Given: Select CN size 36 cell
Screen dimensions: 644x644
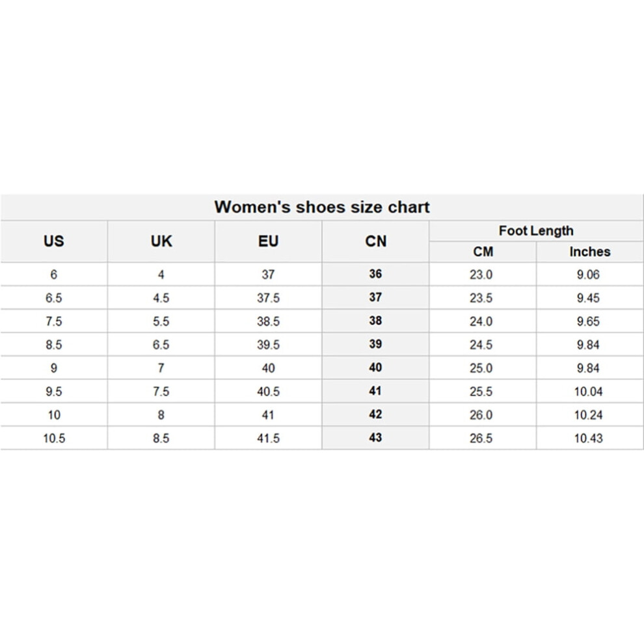Looking at the screenshot, I should (x=375, y=274).
